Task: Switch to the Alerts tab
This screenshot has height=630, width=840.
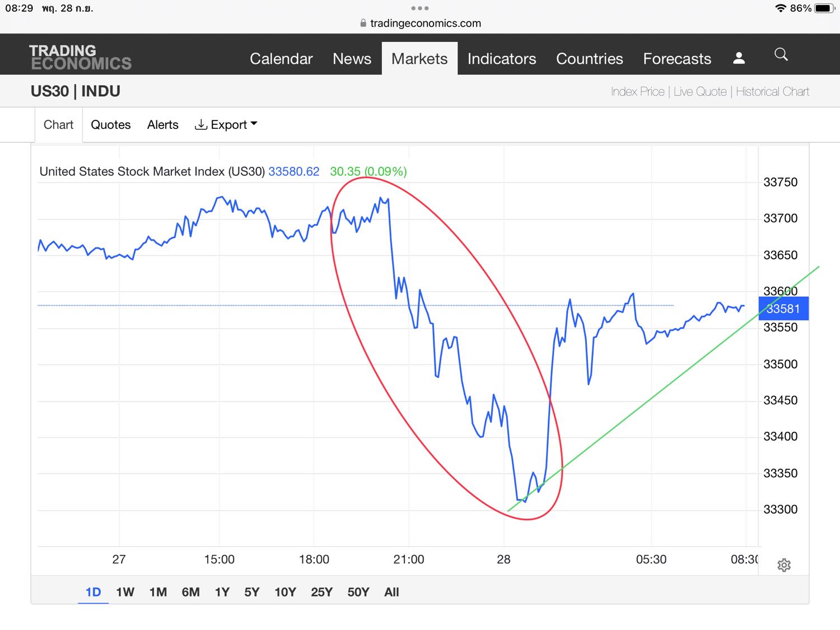Action: pyautogui.click(x=162, y=125)
